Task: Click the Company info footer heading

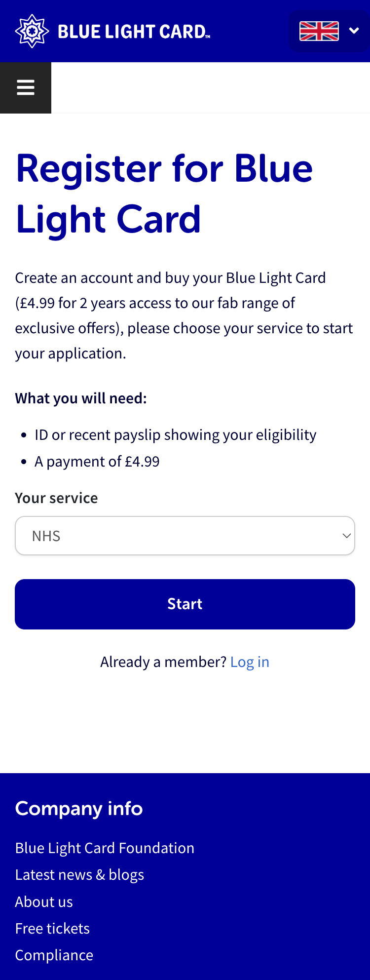Action: point(79,809)
